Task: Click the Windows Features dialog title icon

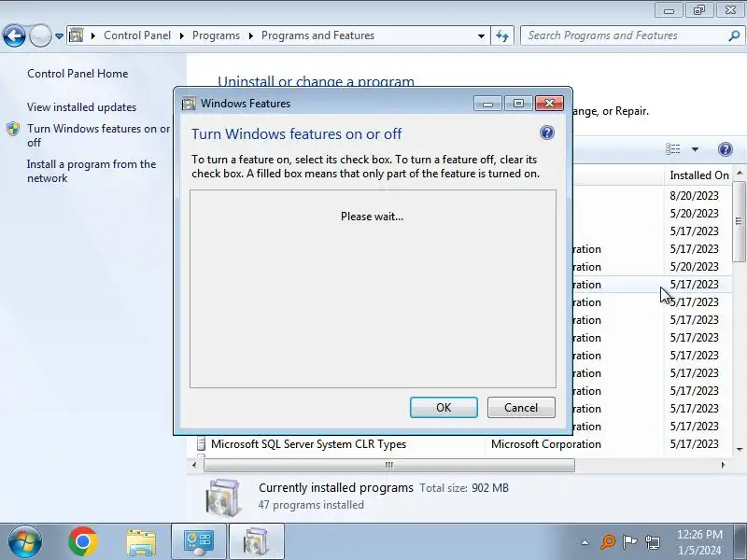Action: pyautogui.click(x=189, y=104)
